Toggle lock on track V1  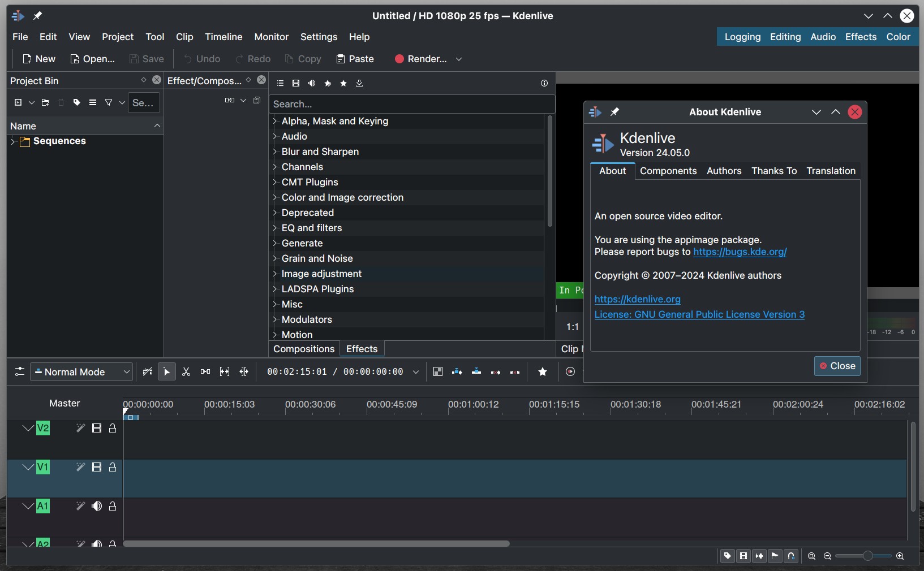[113, 467]
